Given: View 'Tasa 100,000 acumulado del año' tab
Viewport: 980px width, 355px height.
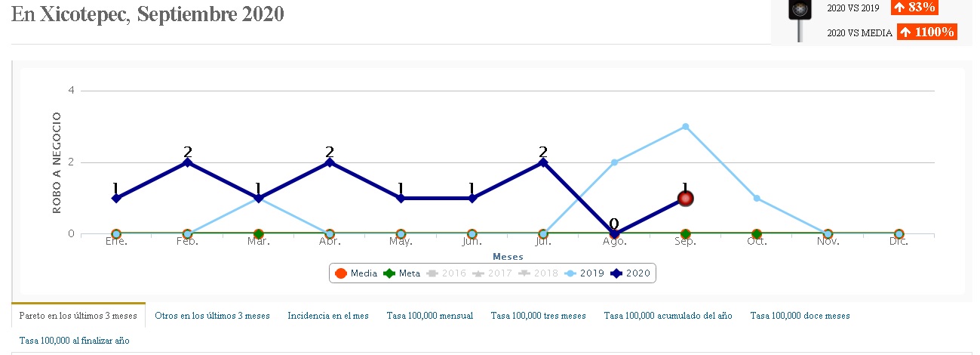Looking at the screenshot, I should pos(668,316).
